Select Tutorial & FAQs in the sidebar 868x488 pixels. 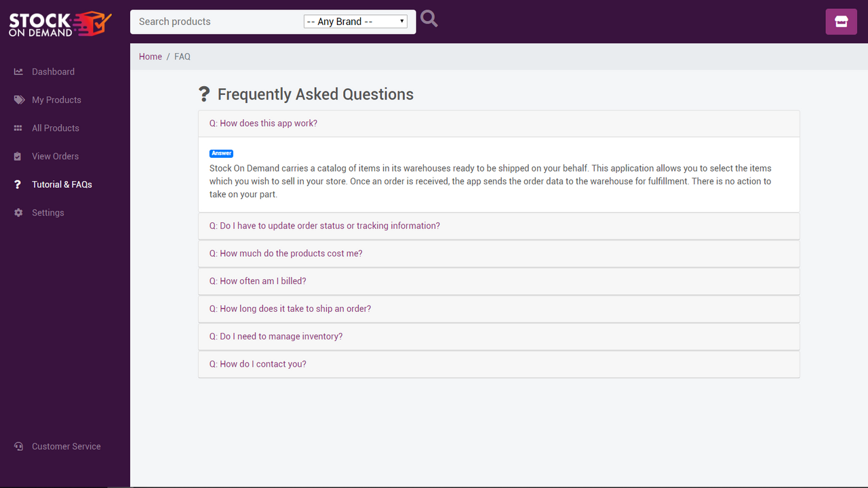[x=62, y=184]
